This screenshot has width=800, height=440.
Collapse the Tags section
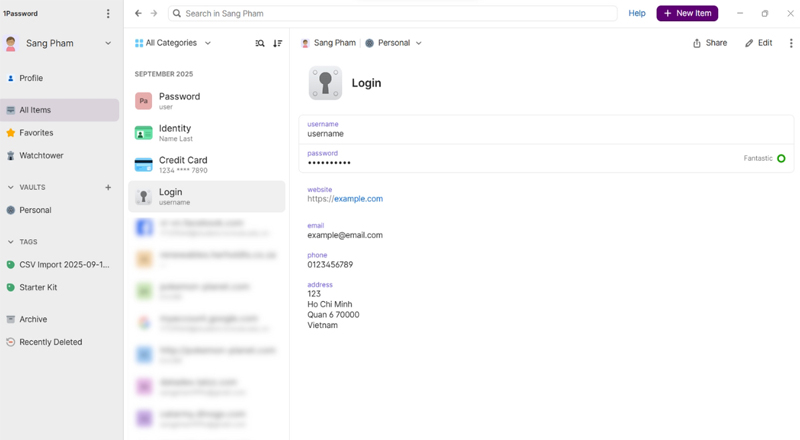pos(11,242)
